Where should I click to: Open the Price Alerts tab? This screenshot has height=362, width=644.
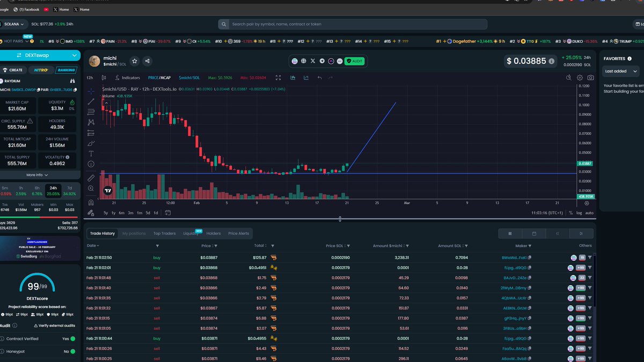click(239, 233)
